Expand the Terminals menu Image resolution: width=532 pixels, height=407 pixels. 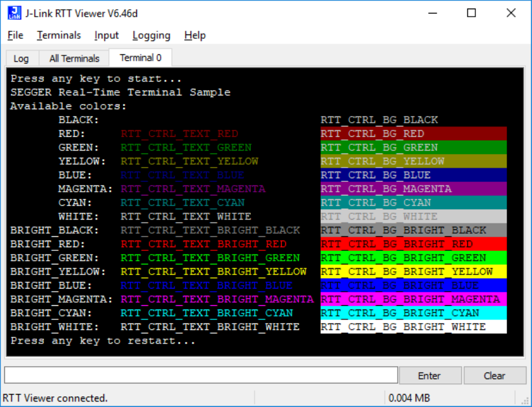59,36
